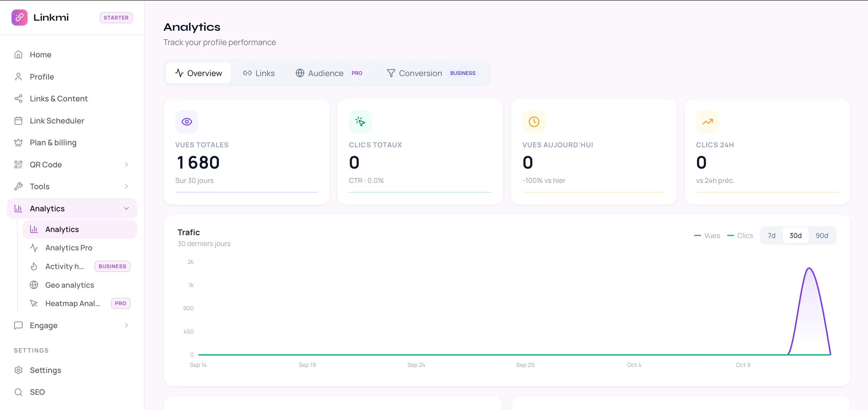Click the eye icon in Vues Totales card
This screenshot has height=410, width=868.
(187, 121)
